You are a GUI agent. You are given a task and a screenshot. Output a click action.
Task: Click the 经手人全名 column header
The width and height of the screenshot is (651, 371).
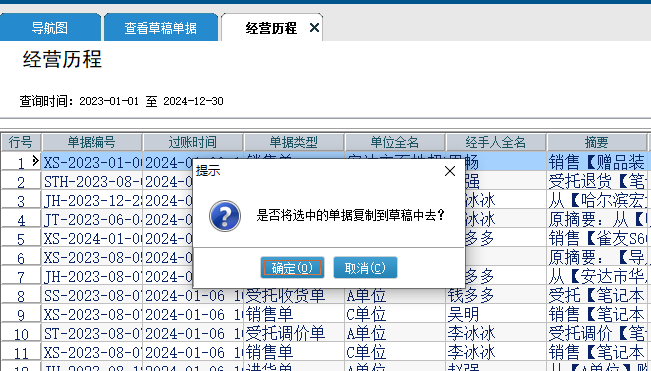(496, 142)
